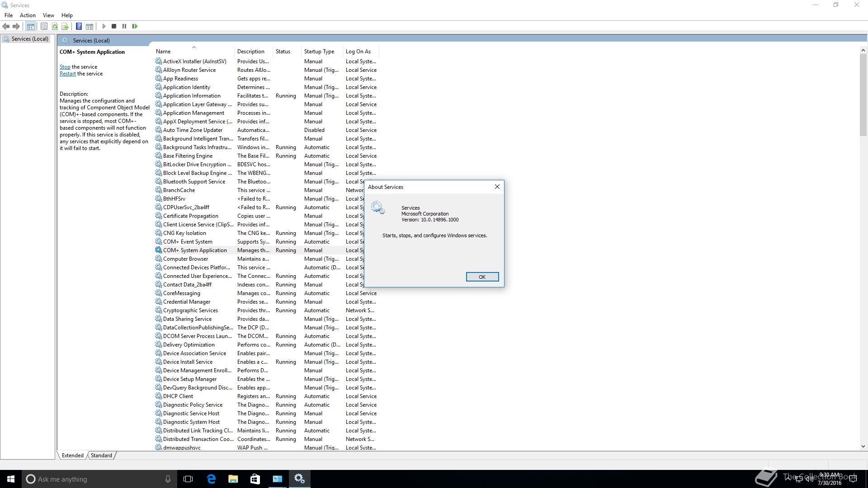The width and height of the screenshot is (868, 488).
Task: Open the blue Help toolbar icon
Action: click(79, 26)
